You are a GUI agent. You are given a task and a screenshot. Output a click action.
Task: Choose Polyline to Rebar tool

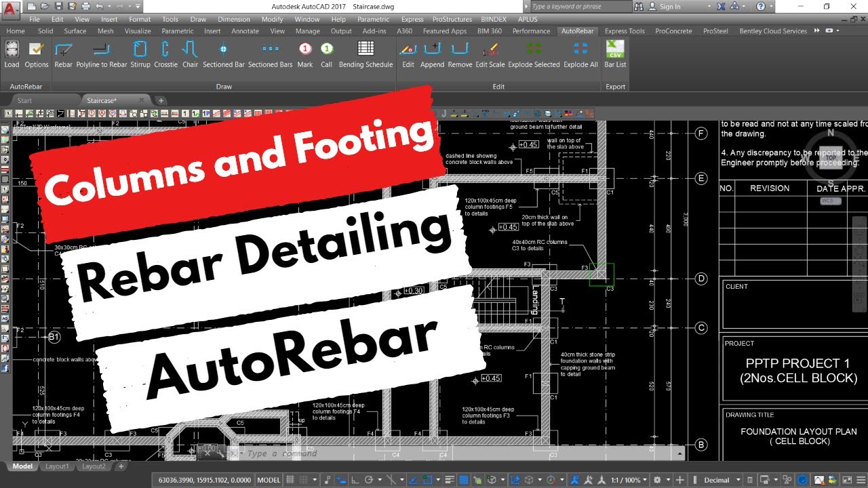click(x=102, y=54)
